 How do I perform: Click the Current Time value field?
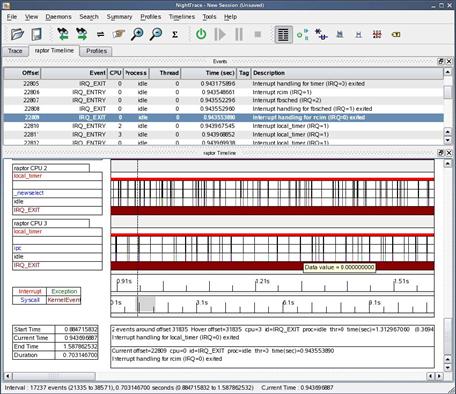(76, 338)
